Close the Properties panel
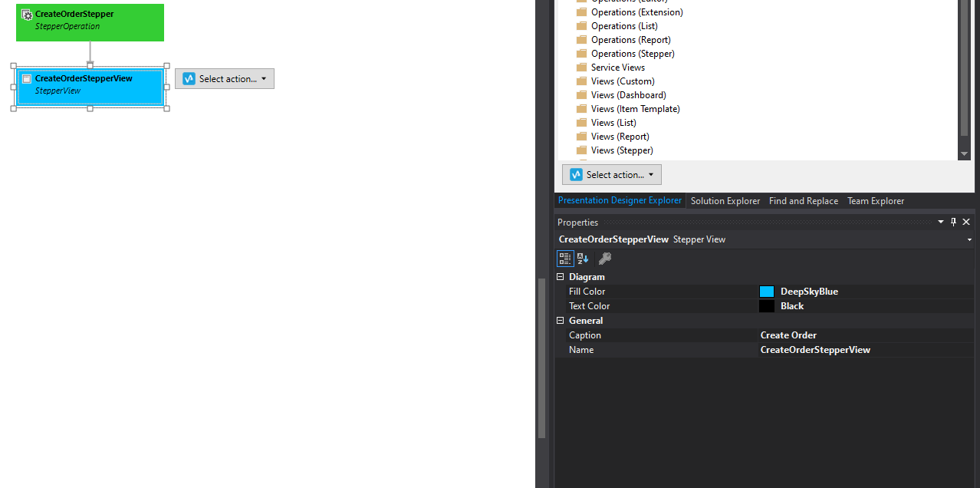The image size is (980, 488). coord(966,223)
